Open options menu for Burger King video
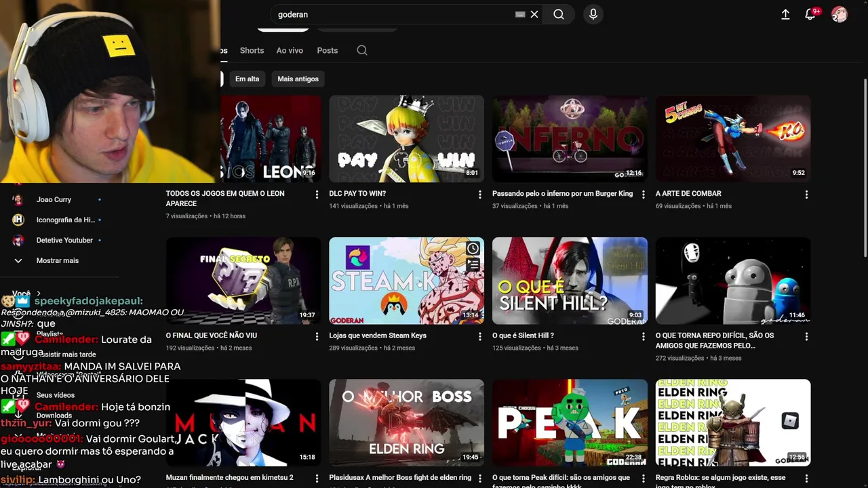The width and height of the screenshot is (868, 488). click(644, 195)
